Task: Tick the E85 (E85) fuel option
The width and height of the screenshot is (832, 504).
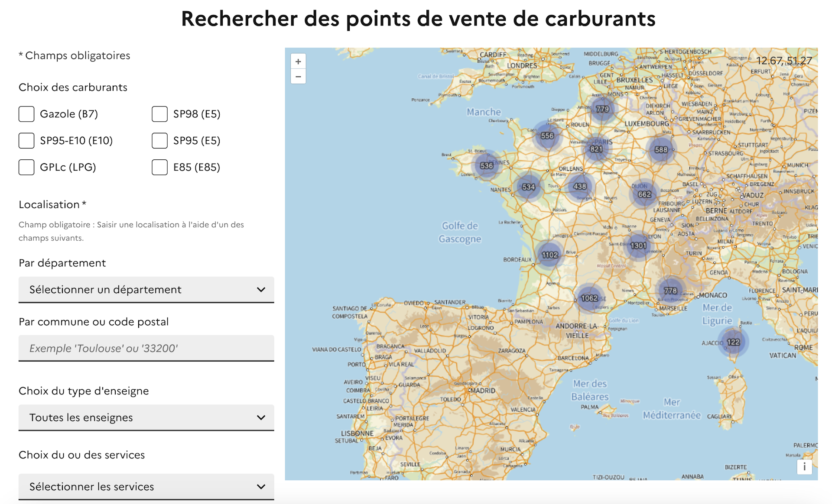Action: pos(159,167)
